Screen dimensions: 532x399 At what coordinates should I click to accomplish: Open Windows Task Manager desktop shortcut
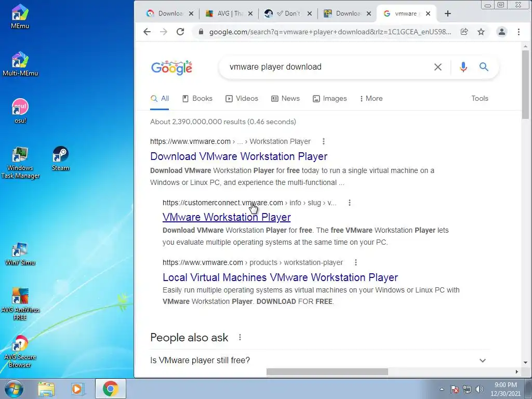coord(20,163)
